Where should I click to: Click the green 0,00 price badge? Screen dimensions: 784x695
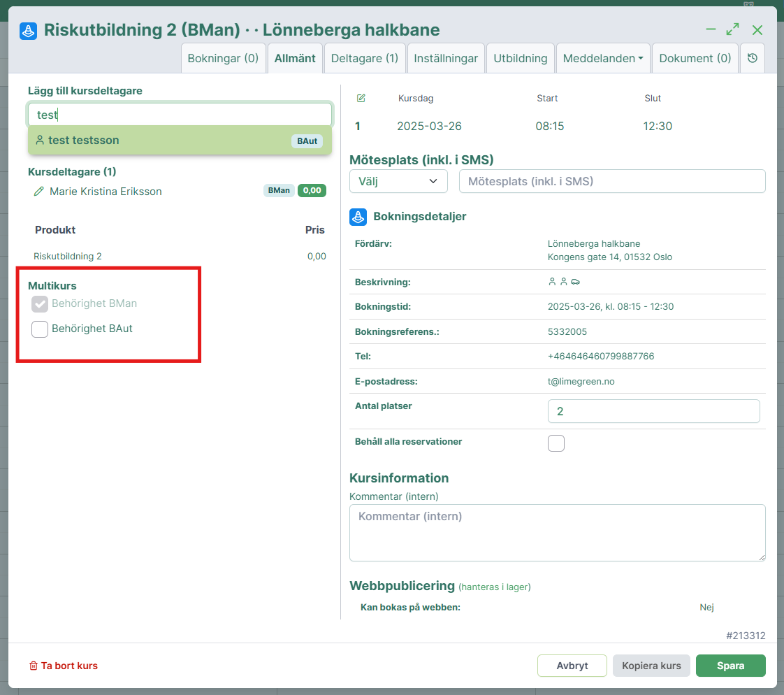point(312,191)
